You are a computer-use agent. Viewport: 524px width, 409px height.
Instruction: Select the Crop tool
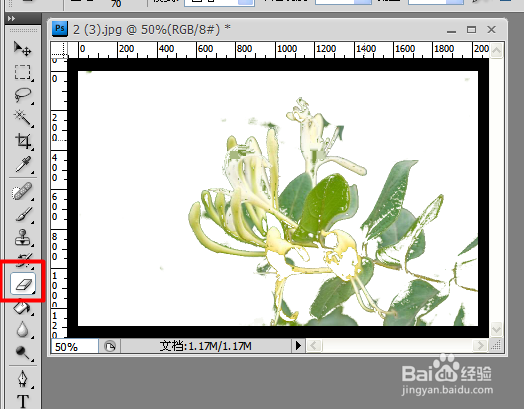[x=23, y=141]
